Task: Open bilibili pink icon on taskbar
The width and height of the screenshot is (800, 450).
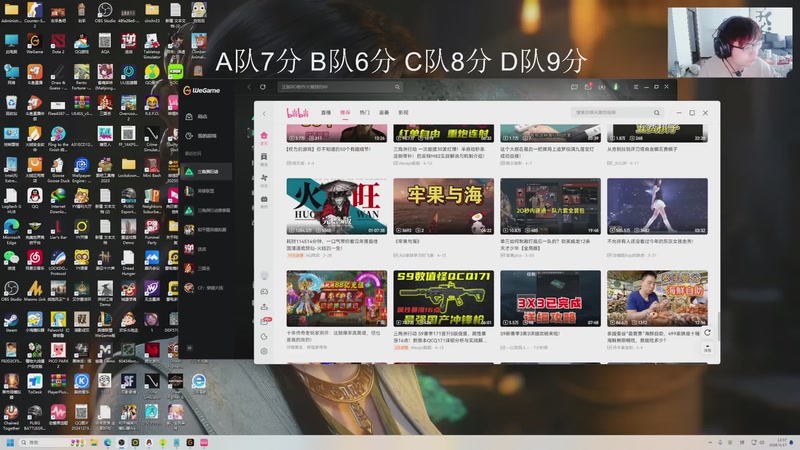Action: tap(204, 442)
